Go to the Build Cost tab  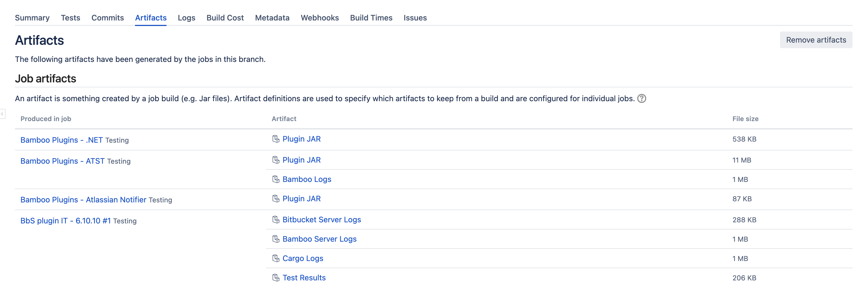pyautogui.click(x=225, y=18)
